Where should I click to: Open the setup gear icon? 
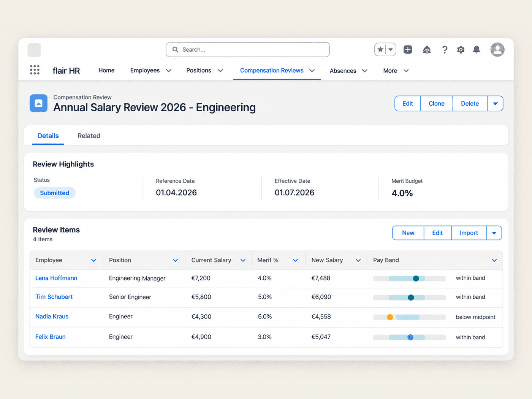point(461,49)
